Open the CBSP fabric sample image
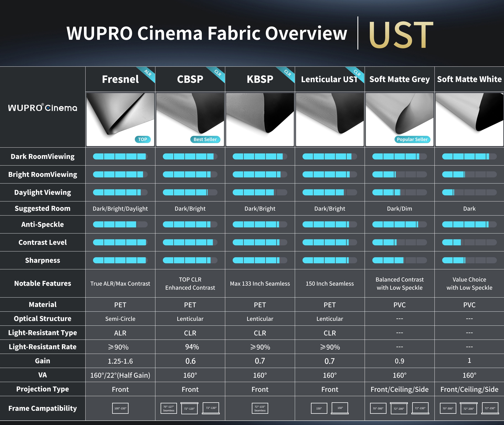This screenshot has height=425, width=504. coord(190,119)
